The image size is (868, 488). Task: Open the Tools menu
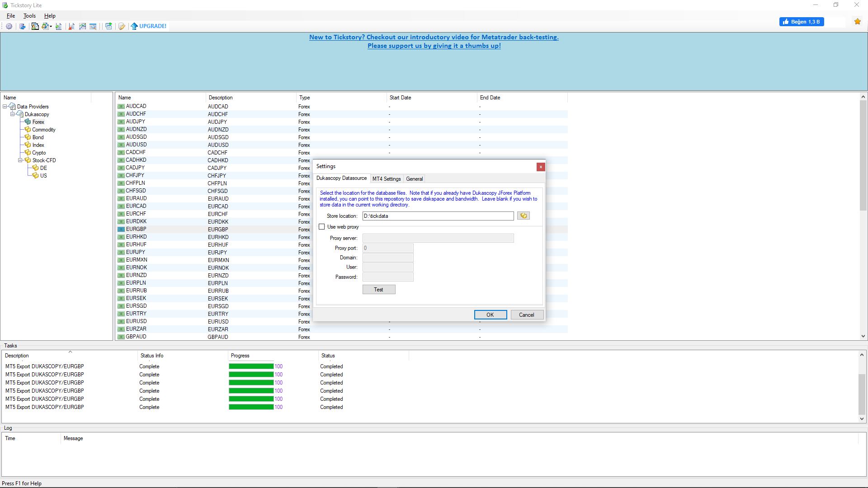pos(29,16)
